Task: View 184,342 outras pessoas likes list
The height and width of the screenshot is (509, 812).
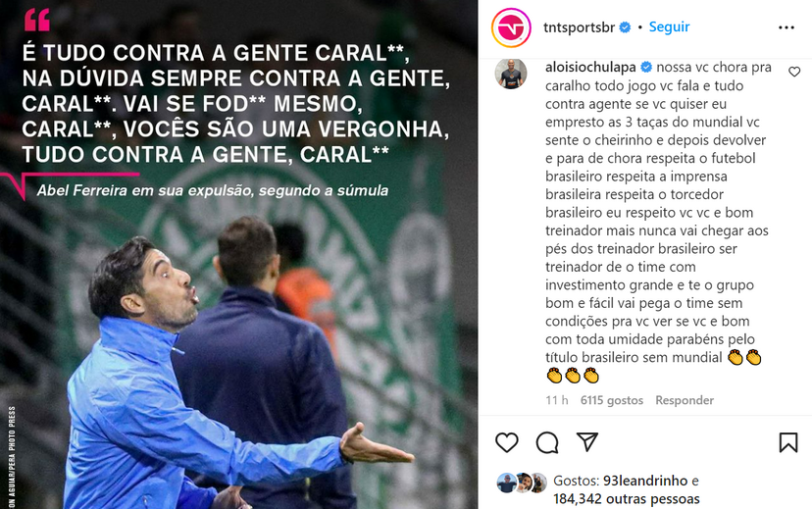Action: 627,499
